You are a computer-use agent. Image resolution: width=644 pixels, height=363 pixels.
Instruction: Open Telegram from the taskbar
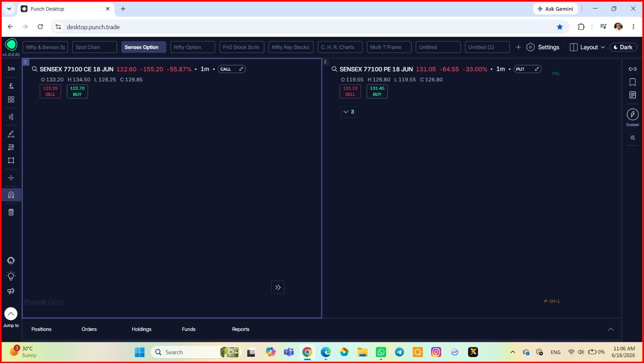399,352
